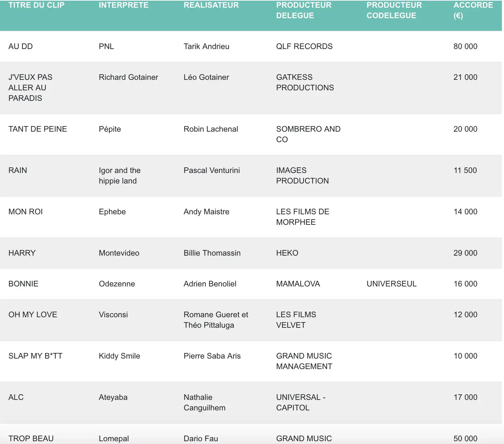Click director Billie Thomassin cell

212,253
